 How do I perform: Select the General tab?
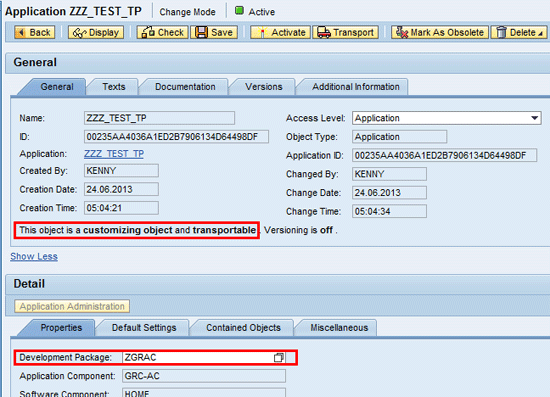point(57,87)
